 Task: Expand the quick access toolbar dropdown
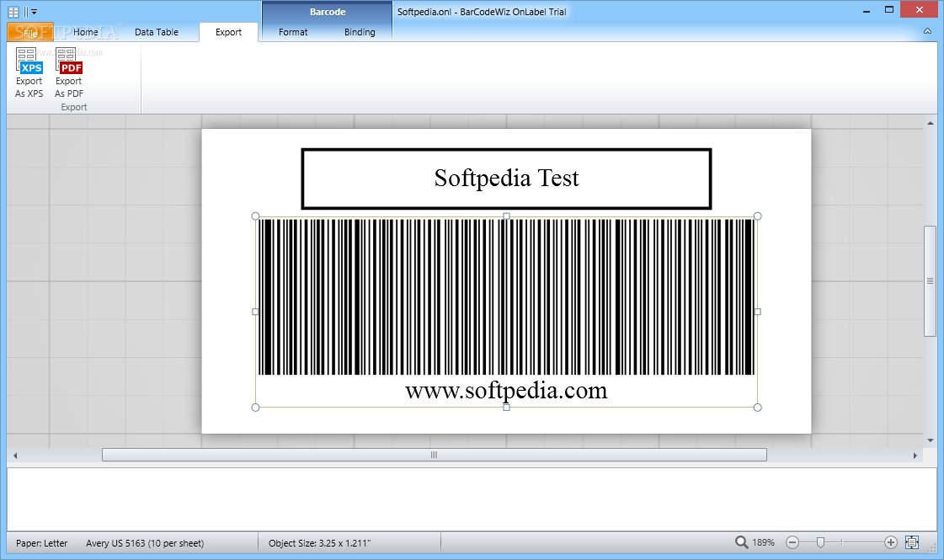coord(35,12)
